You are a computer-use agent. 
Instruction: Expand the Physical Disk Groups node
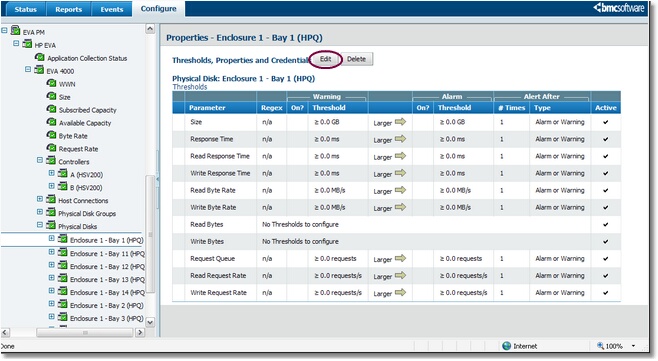[40, 212]
